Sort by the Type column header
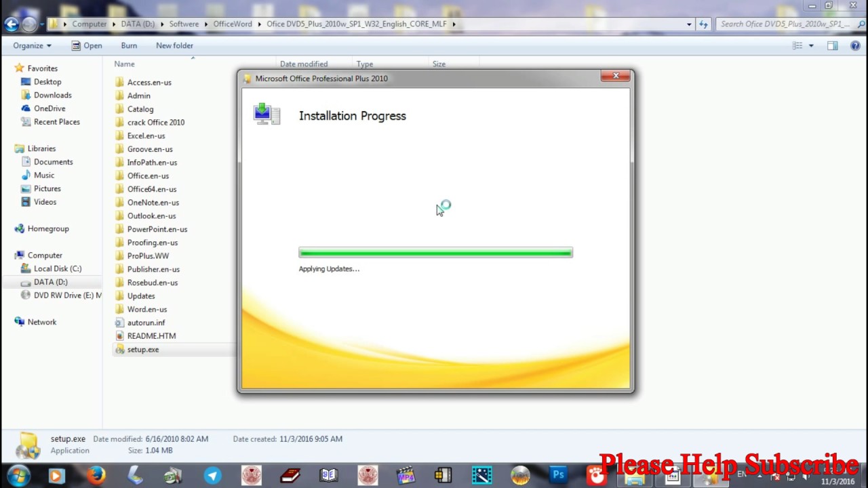Viewport: 868px width, 488px height. (x=365, y=64)
